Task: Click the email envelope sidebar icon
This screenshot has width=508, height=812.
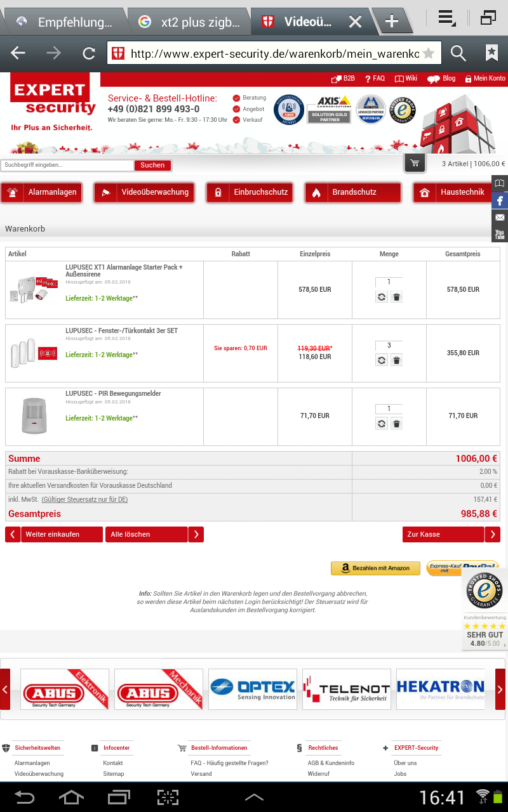Action: [x=500, y=218]
